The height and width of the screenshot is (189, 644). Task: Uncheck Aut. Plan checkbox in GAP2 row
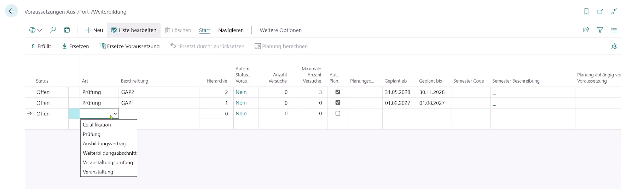pos(338,92)
